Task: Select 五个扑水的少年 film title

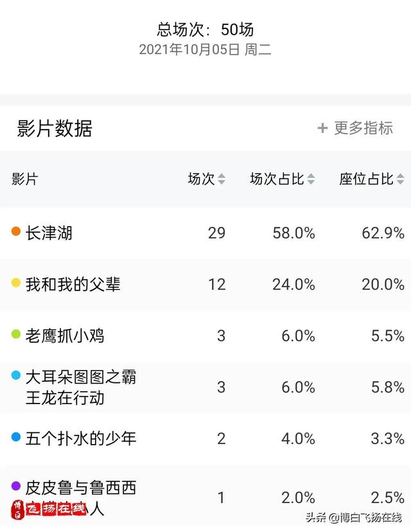Action: pyautogui.click(x=81, y=439)
